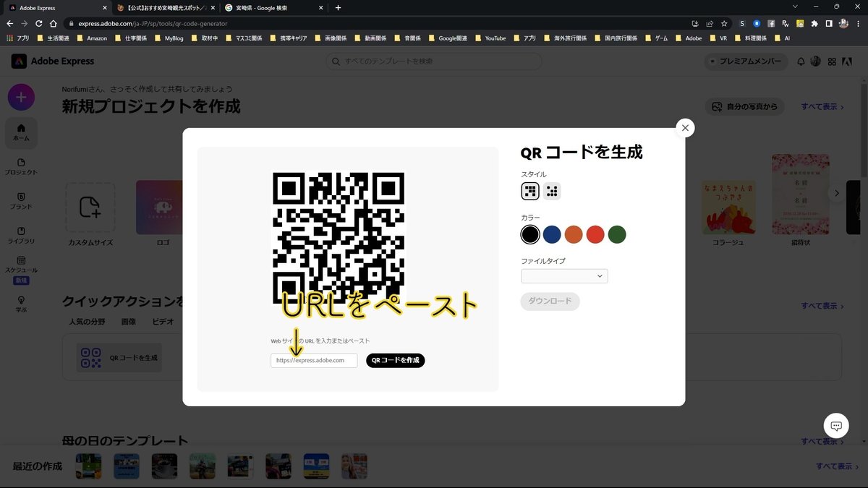868x488 pixels.
Task: Select the dotted QR style
Action: click(553, 191)
